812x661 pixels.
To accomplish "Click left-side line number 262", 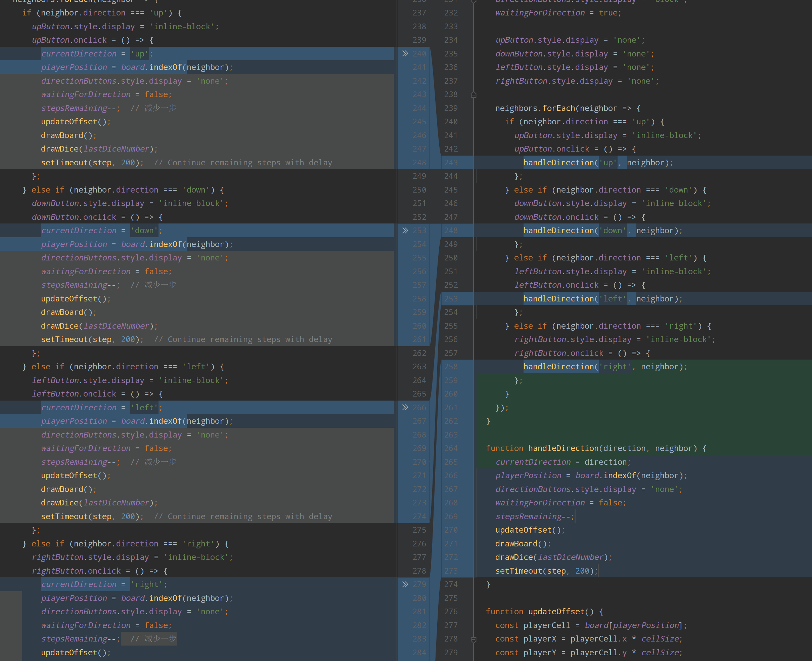I will point(419,353).
